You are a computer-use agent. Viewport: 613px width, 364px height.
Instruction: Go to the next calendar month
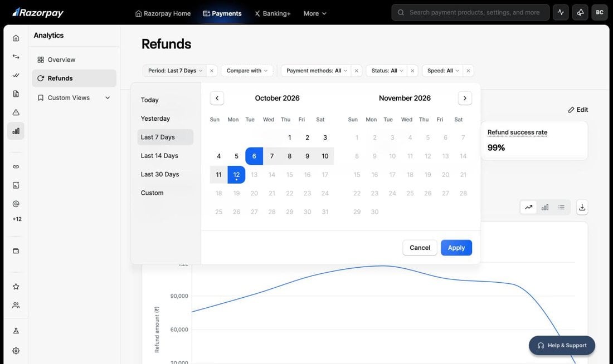point(465,98)
